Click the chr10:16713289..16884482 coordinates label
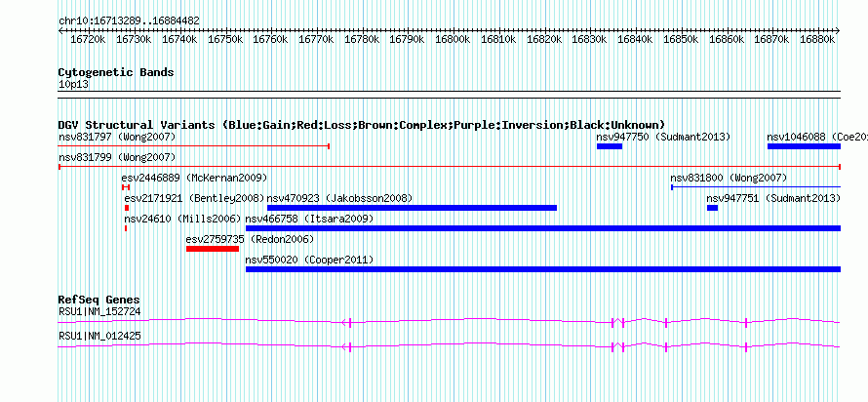The height and width of the screenshot is (402, 868). click(x=129, y=20)
